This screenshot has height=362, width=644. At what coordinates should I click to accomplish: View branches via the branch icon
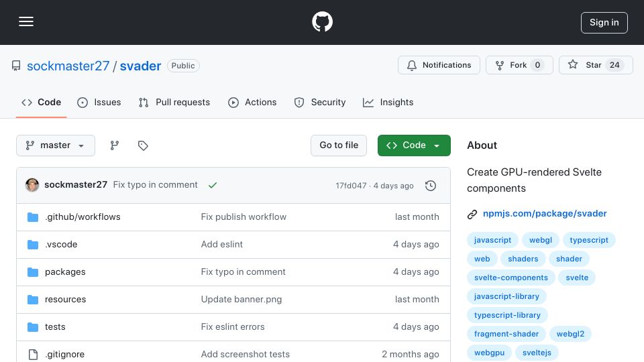click(x=115, y=145)
